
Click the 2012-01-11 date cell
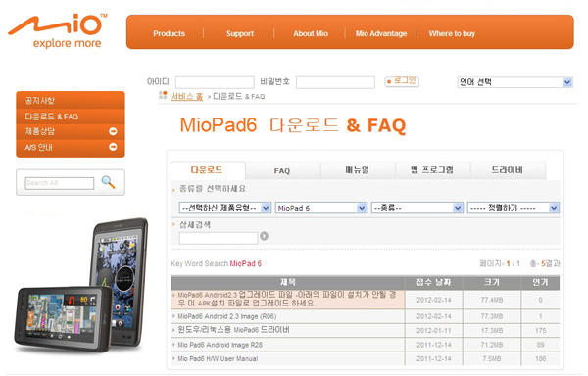click(434, 331)
